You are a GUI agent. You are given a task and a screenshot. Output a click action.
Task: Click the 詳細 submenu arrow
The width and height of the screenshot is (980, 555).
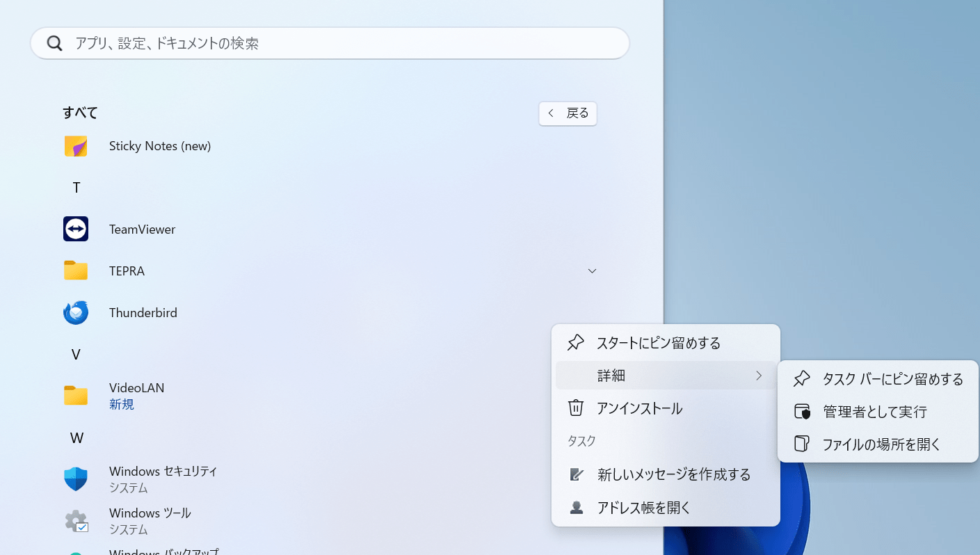pos(759,376)
